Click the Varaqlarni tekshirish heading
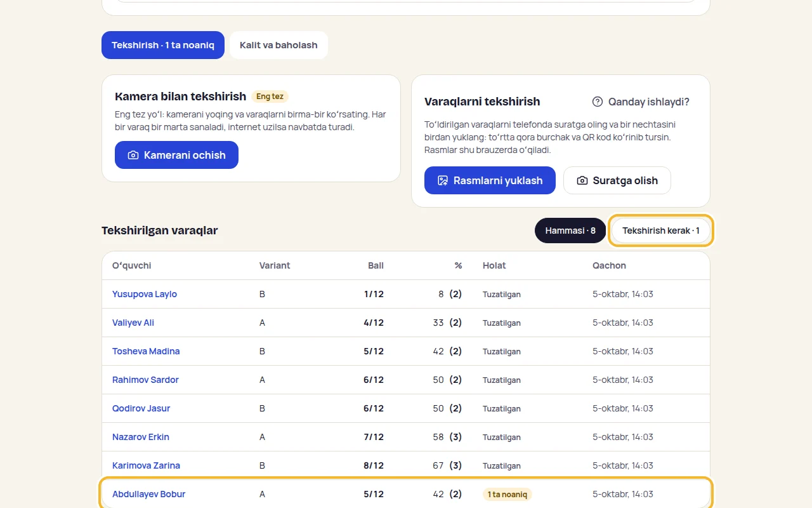Image resolution: width=812 pixels, height=508 pixels. tap(482, 102)
